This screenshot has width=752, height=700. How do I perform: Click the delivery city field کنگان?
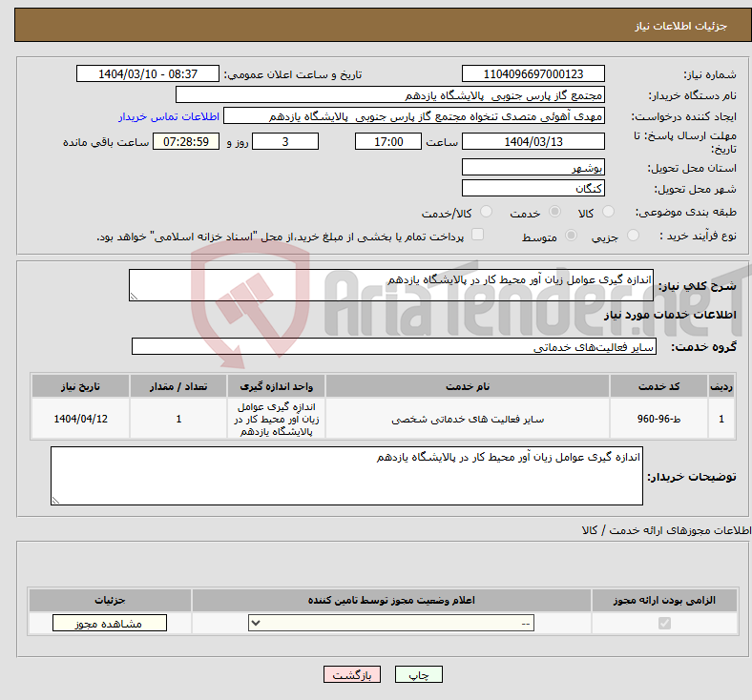pos(533,188)
